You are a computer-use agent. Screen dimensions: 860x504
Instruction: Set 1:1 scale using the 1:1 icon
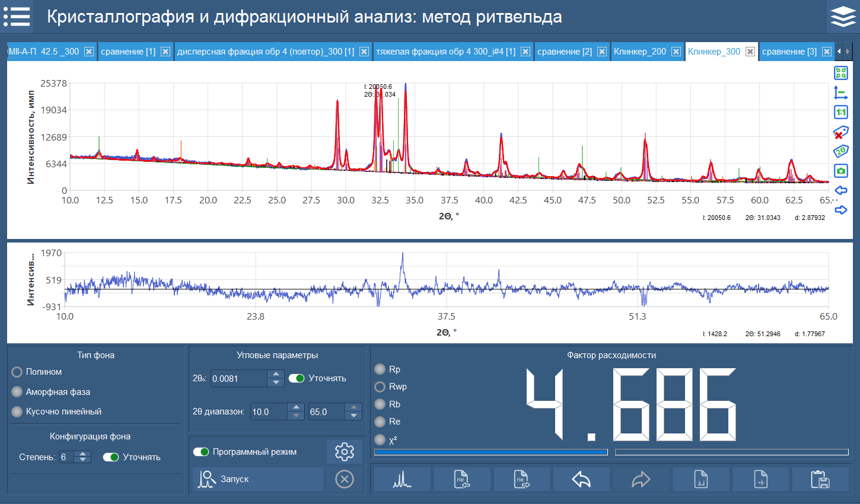pyautogui.click(x=841, y=111)
